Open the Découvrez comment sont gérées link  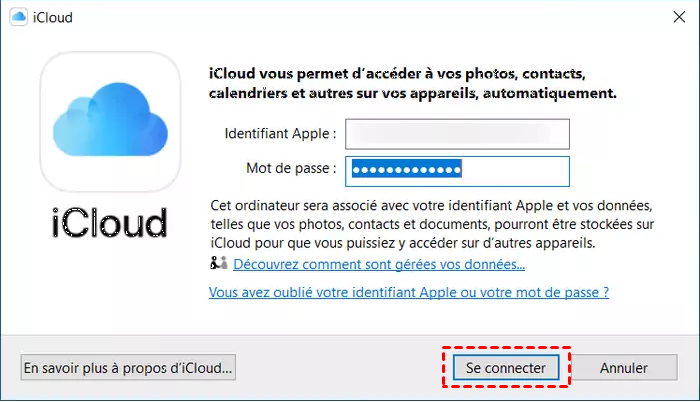(x=379, y=265)
